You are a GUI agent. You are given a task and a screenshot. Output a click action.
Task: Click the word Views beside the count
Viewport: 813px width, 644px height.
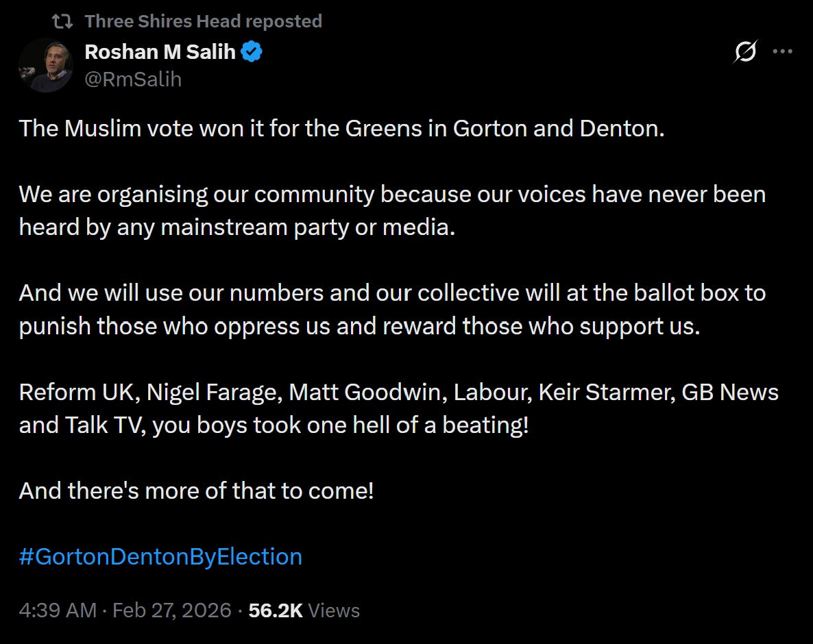334,610
